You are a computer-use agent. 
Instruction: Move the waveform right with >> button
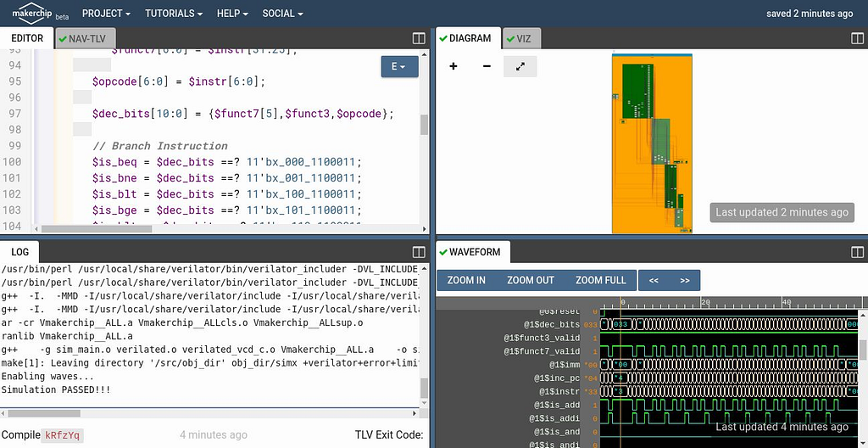(x=685, y=281)
